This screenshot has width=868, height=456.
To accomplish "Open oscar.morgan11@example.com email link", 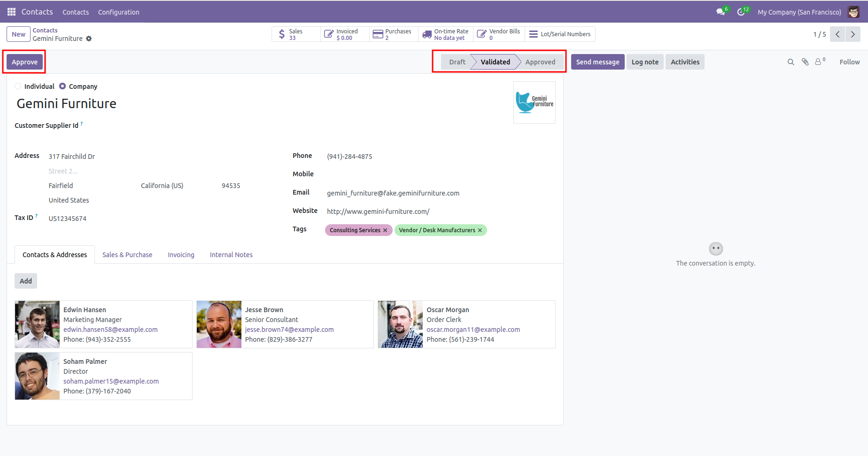I will pos(473,330).
